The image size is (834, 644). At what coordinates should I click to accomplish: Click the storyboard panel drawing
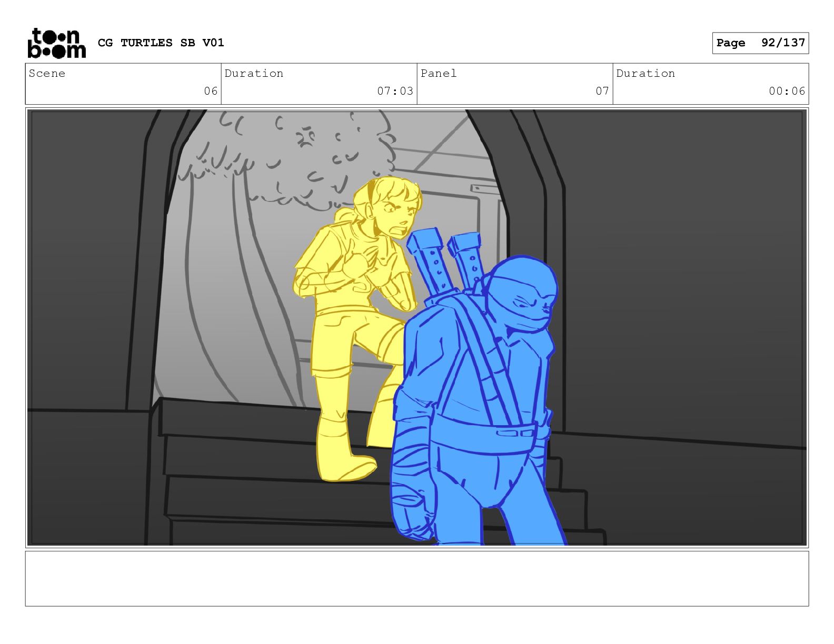pos(417,328)
